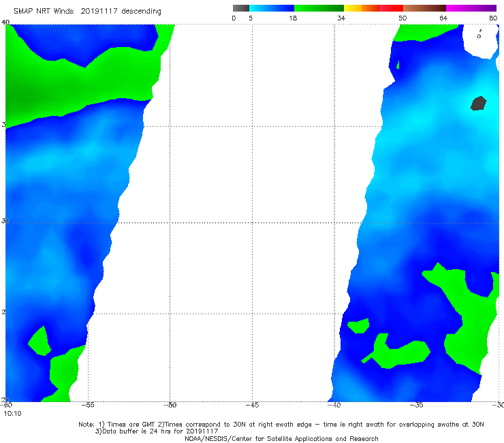This screenshot has height=443, width=504.
Task: Click the dark gray low-wind patch
Action: tap(479, 104)
